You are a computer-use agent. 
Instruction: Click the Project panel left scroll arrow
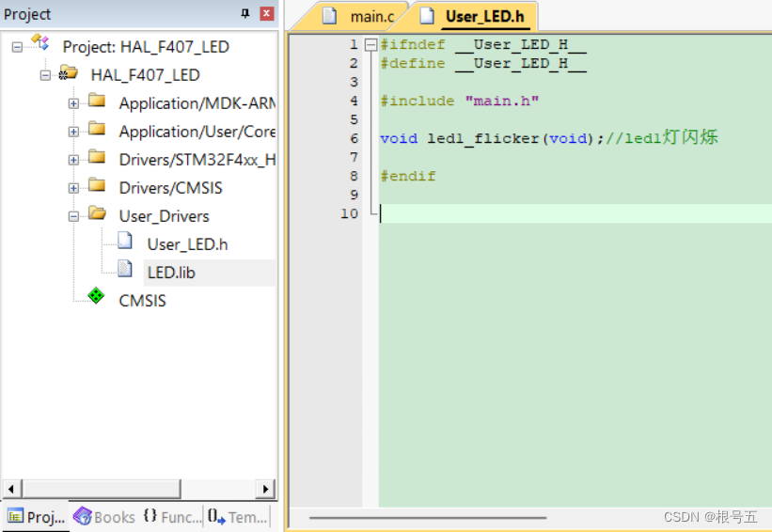pyautogui.click(x=11, y=489)
